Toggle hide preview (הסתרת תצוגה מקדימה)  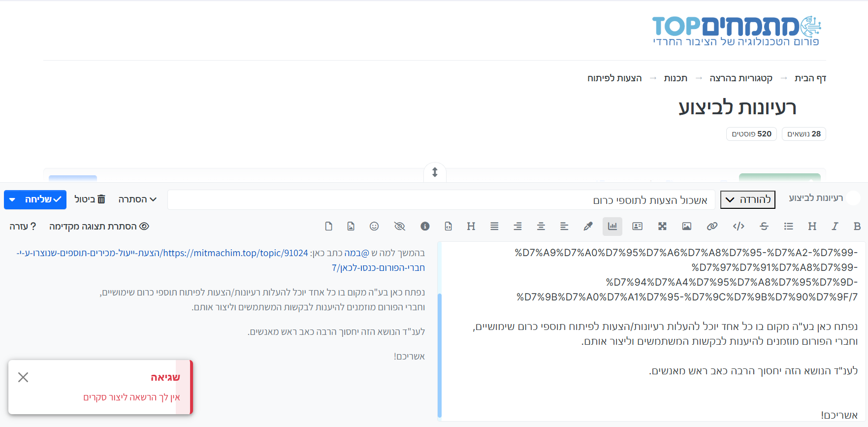(x=99, y=226)
